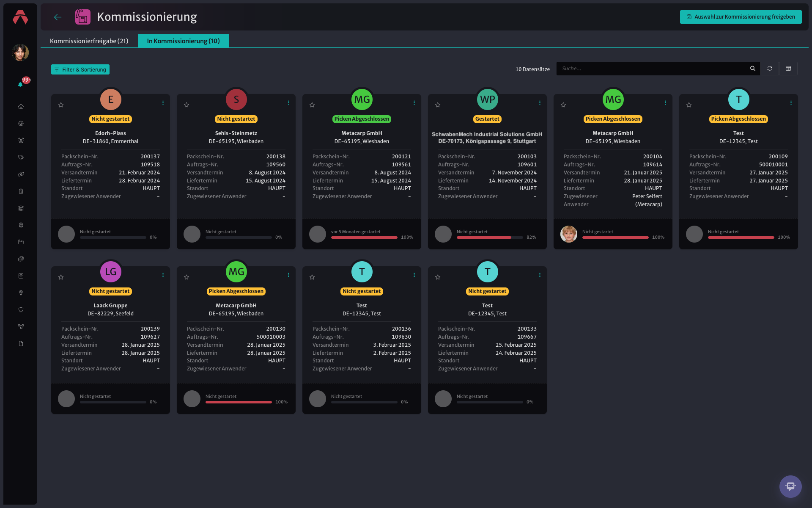812x508 pixels.
Task: Star the Metacarp card with Packschein 200130
Action: (187, 277)
